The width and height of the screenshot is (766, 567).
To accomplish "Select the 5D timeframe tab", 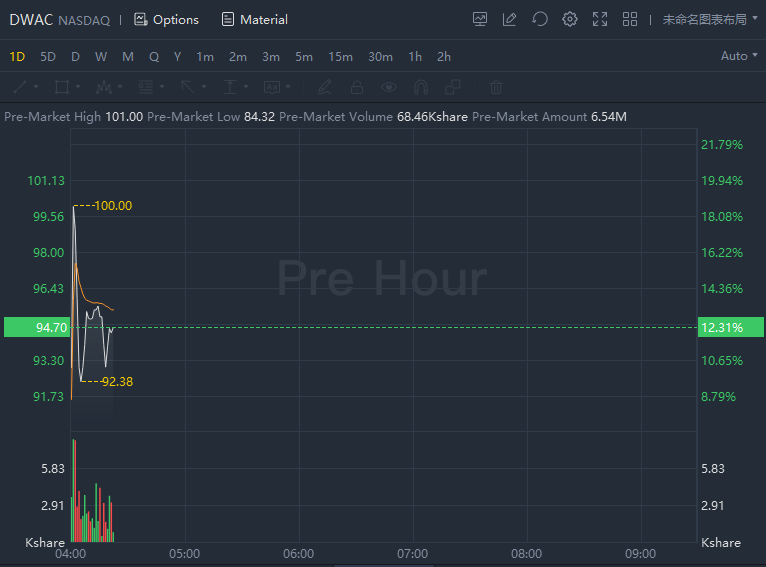I will click(48, 57).
